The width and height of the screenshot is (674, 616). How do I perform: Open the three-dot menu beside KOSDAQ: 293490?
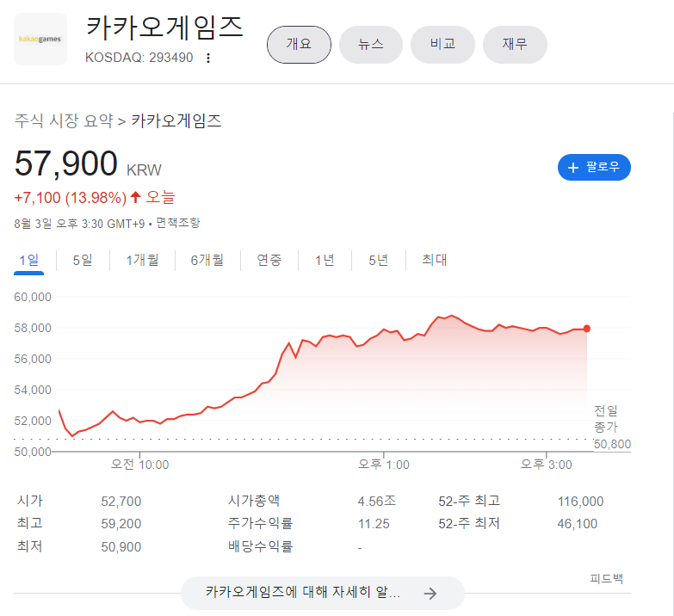pos(208,58)
